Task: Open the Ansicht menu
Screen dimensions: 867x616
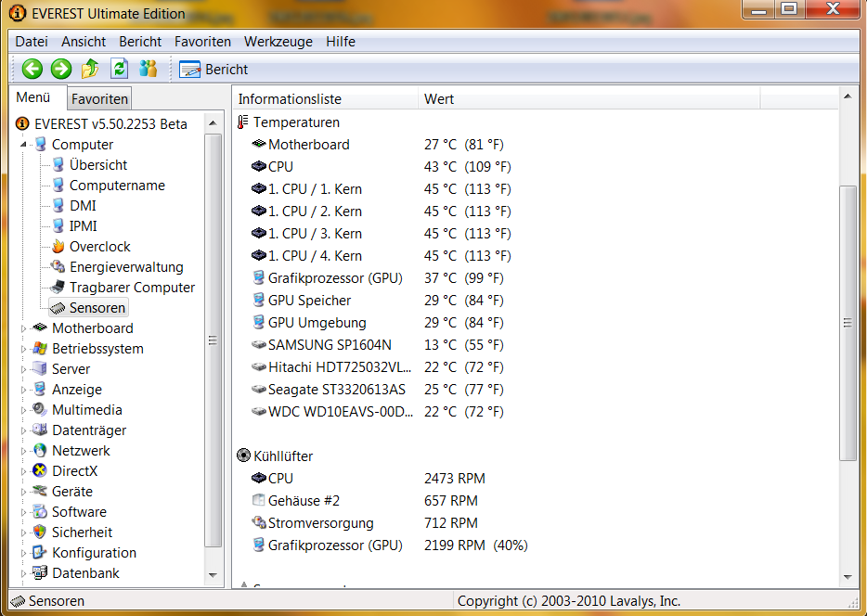Action: click(84, 42)
